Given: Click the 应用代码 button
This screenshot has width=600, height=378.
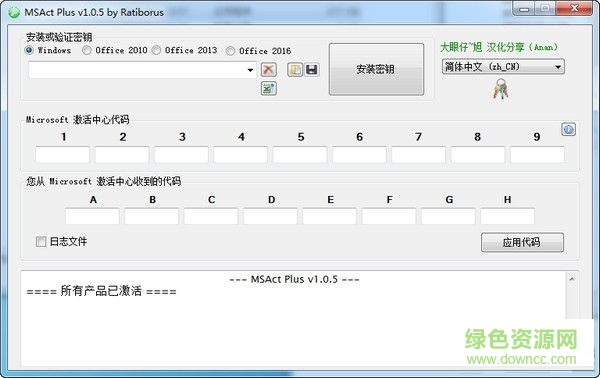Looking at the screenshot, I should [522, 242].
